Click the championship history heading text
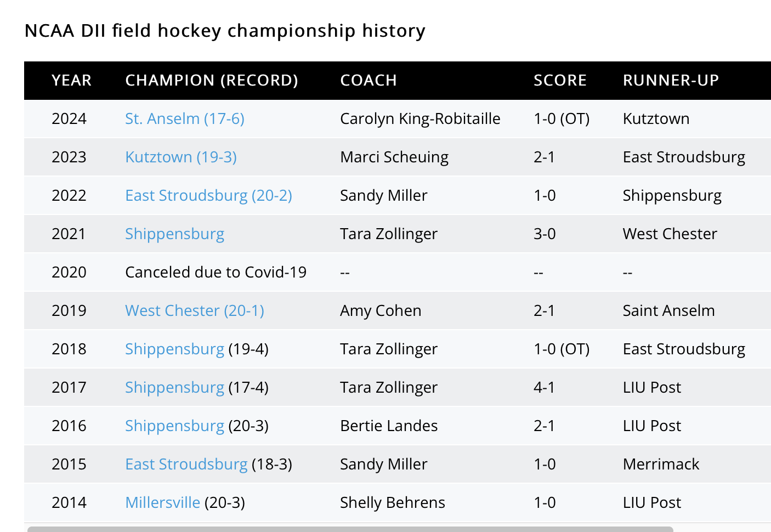 225,31
